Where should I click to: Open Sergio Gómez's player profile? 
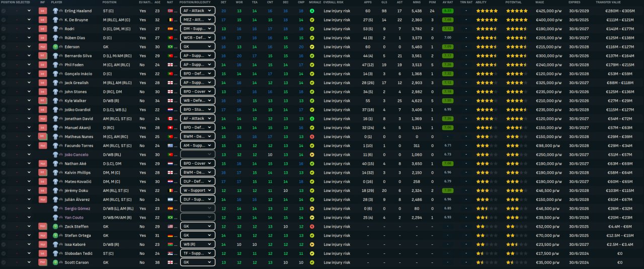tap(77, 209)
